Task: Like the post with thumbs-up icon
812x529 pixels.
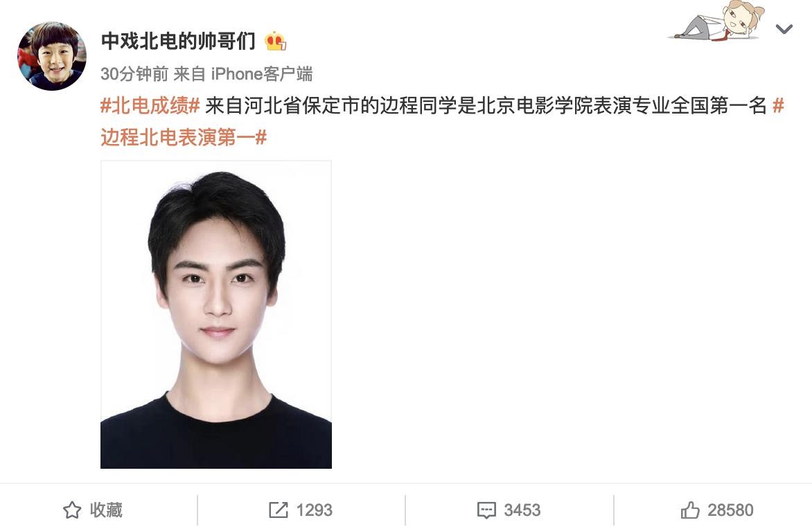Action: (690, 510)
